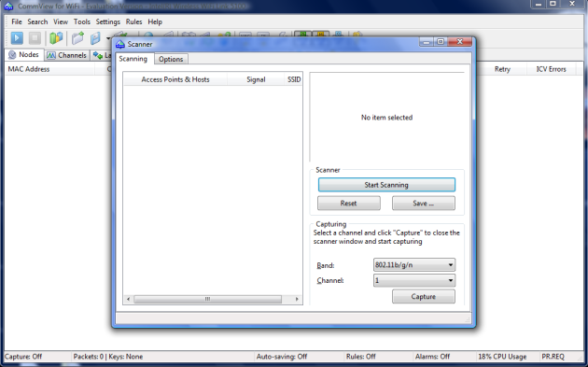588x367 pixels.
Task: Click the Start Scanning button
Action: [x=386, y=185]
